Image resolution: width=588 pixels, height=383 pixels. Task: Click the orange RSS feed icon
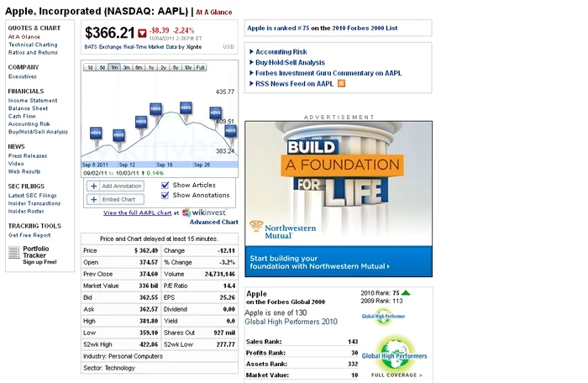(x=341, y=84)
